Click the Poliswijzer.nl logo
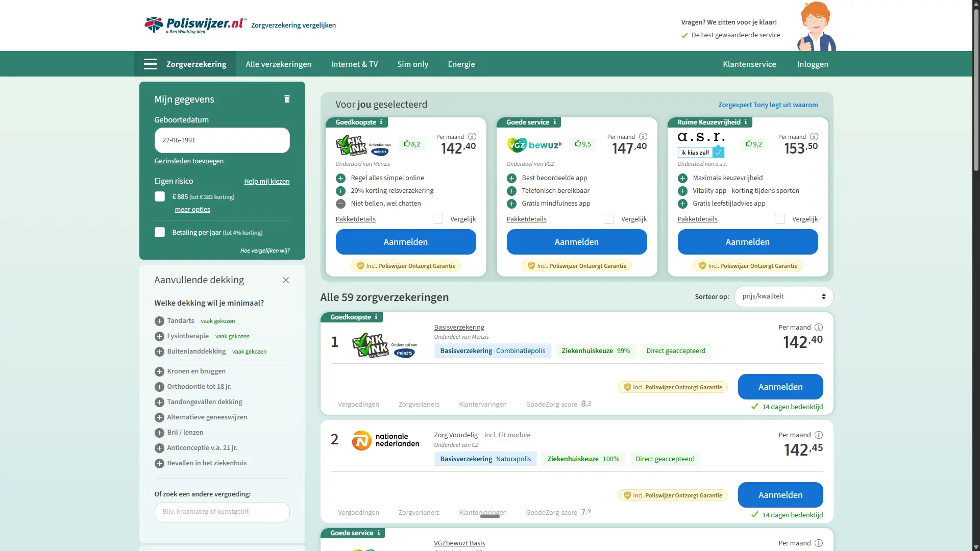Image resolution: width=980 pixels, height=551 pixels. (195, 24)
